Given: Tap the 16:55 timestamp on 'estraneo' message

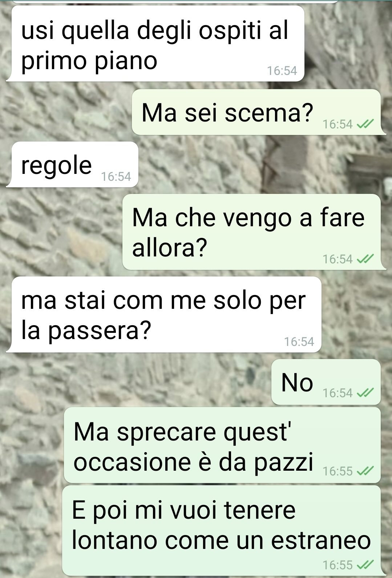Looking at the screenshot, I should click(338, 565).
